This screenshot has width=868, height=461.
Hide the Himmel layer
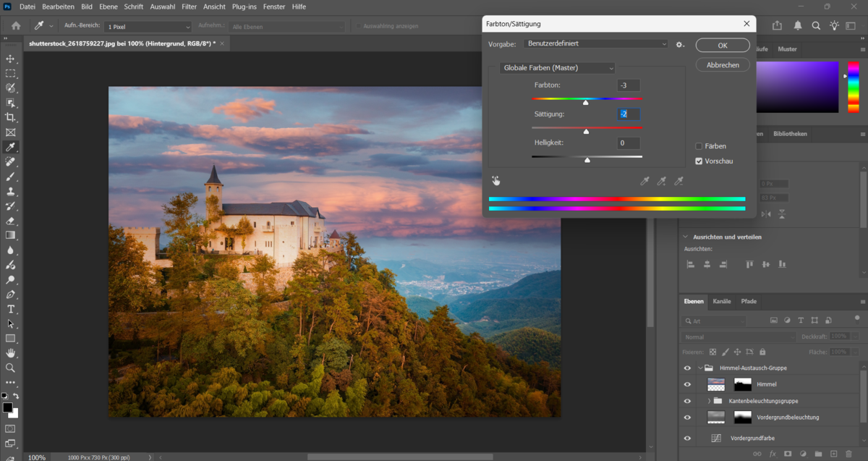tap(686, 384)
